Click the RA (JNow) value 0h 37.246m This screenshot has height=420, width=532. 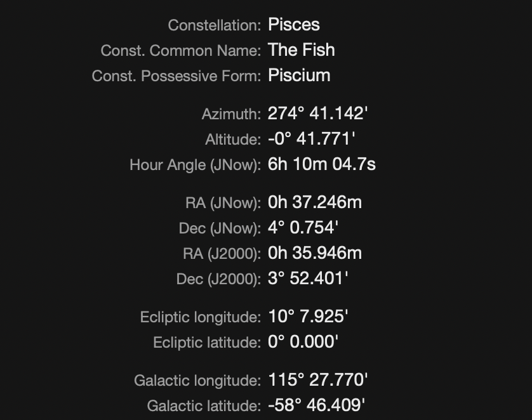point(314,202)
